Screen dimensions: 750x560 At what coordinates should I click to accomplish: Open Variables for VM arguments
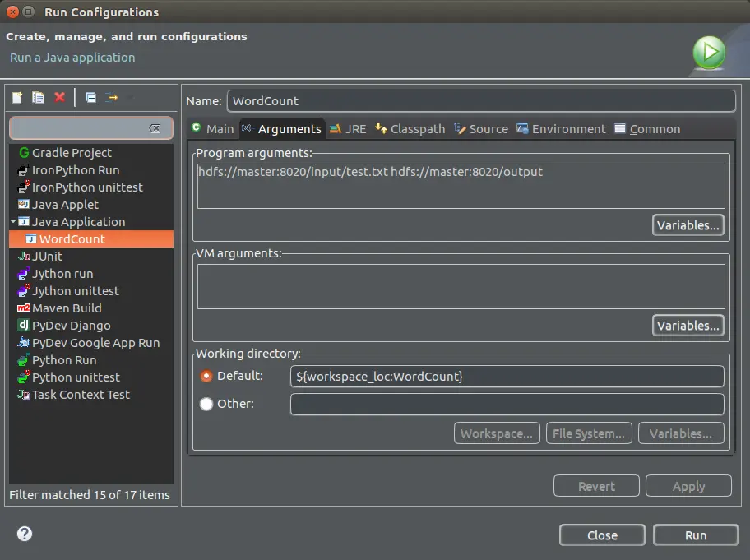(687, 326)
